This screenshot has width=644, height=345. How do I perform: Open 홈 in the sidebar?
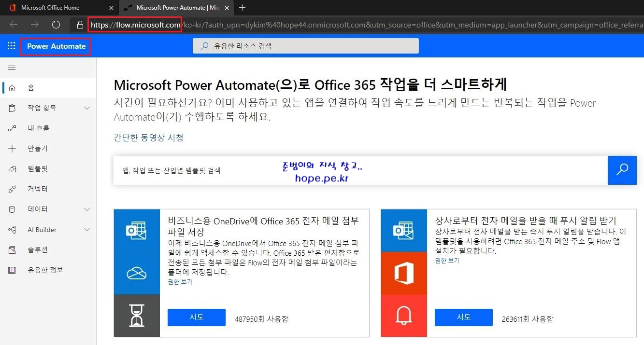[48, 88]
